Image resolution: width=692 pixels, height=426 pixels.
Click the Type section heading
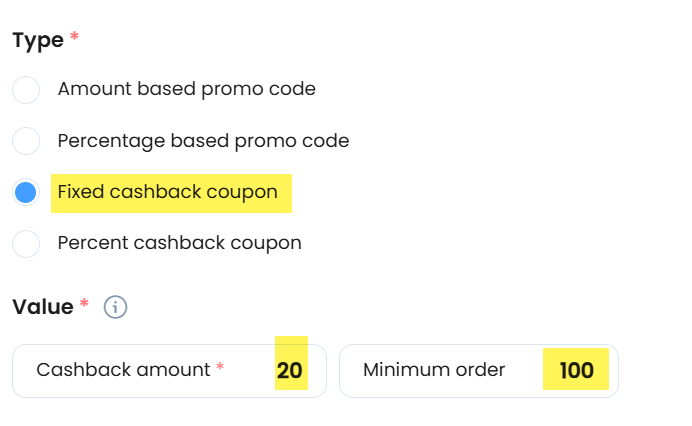pyautogui.click(x=38, y=41)
